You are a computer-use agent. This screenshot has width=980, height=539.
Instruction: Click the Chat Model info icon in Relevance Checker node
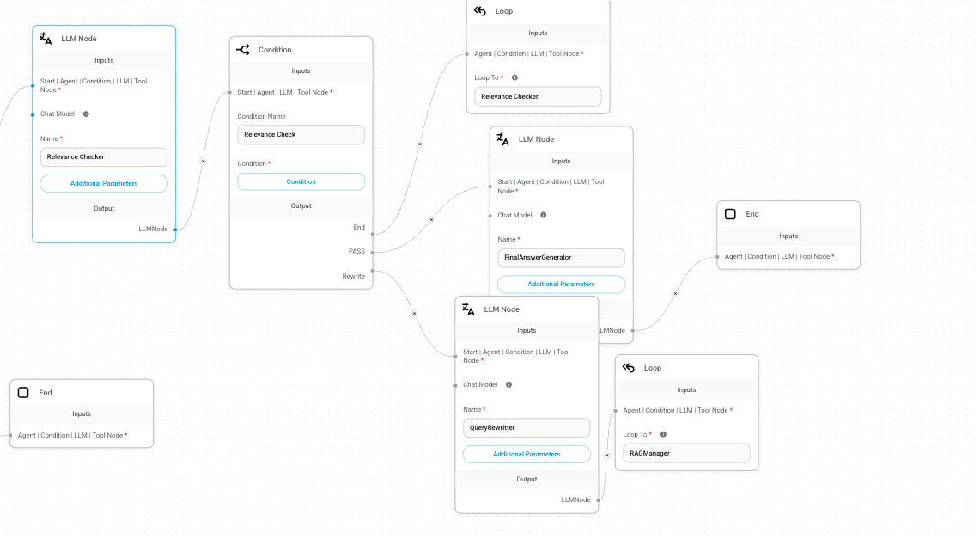tap(86, 113)
